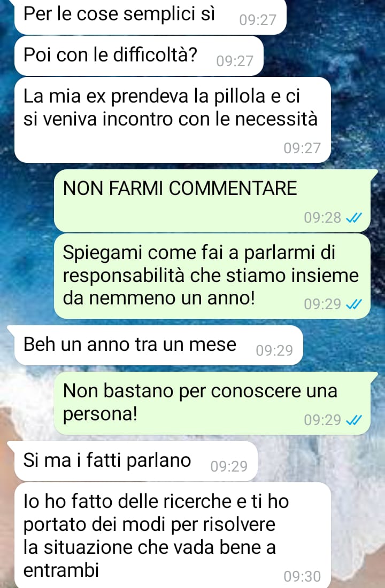Select the 'La mia ex prendeva la pillola' message
Image resolution: width=385 pixels, height=588 pixels.
pos(172,120)
